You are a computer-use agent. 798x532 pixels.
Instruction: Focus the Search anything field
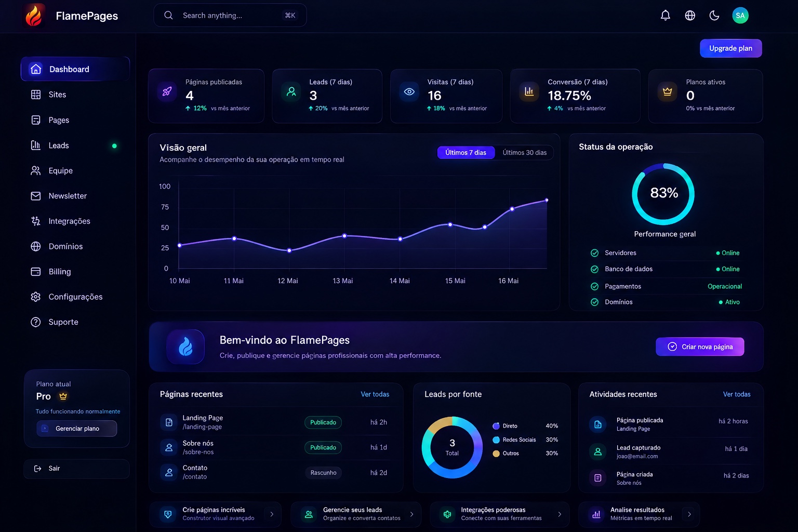pos(230,16)
